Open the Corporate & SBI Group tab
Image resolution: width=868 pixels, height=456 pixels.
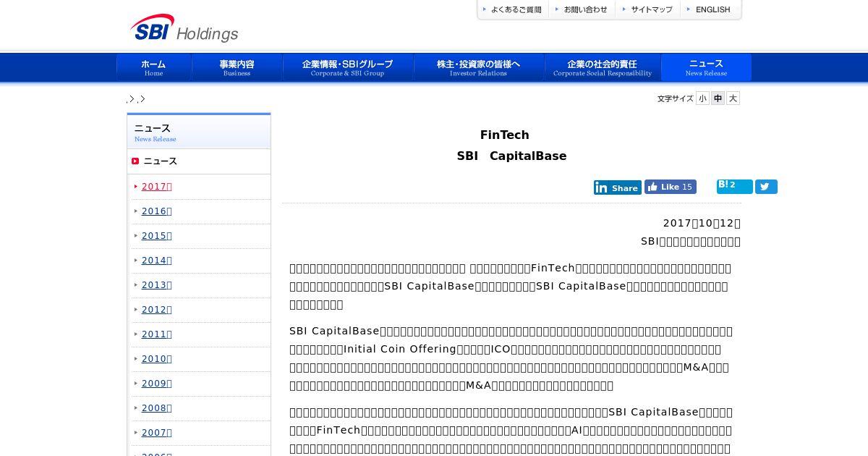point(348,67)
